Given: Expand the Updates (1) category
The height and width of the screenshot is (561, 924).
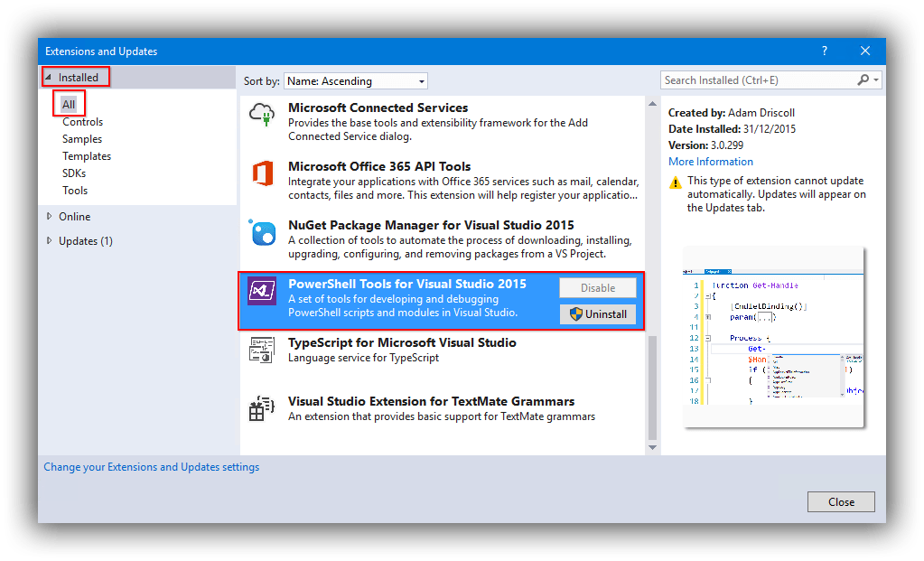Looking at the screenshot, I should (49, 240).
